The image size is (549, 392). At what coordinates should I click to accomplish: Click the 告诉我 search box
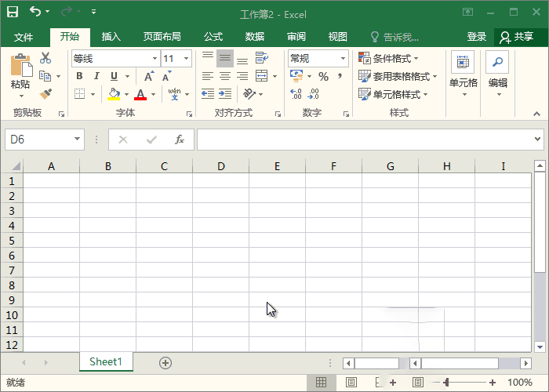point(394,37)
